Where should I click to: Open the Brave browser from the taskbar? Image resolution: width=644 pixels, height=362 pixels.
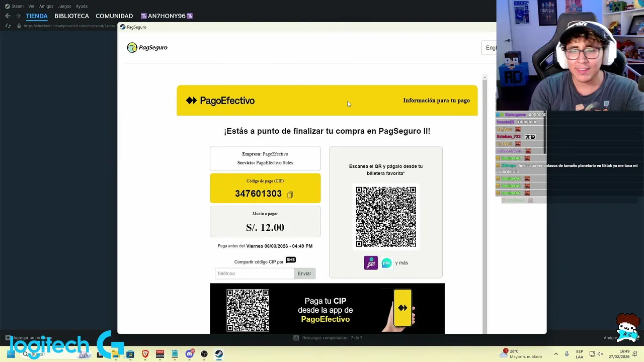[x=145, y=354]
